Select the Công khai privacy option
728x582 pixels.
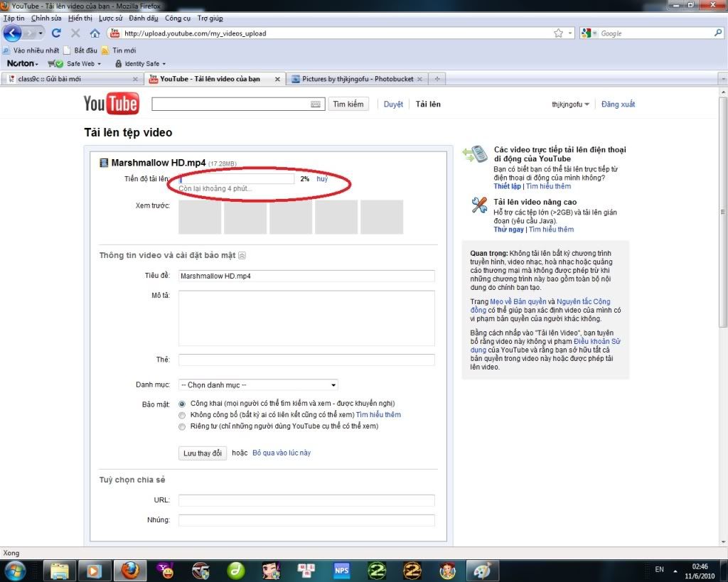(x=182, y=404)
